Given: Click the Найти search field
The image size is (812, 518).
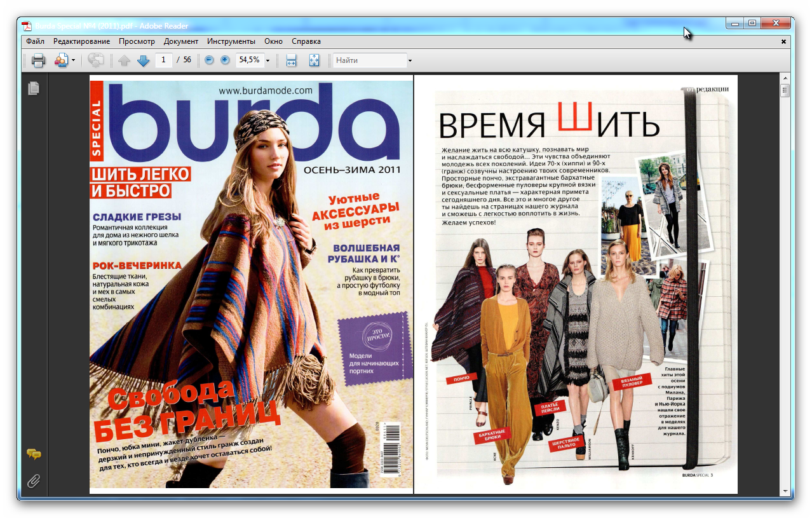Looking at the screenshot, I should coord(370,60).
